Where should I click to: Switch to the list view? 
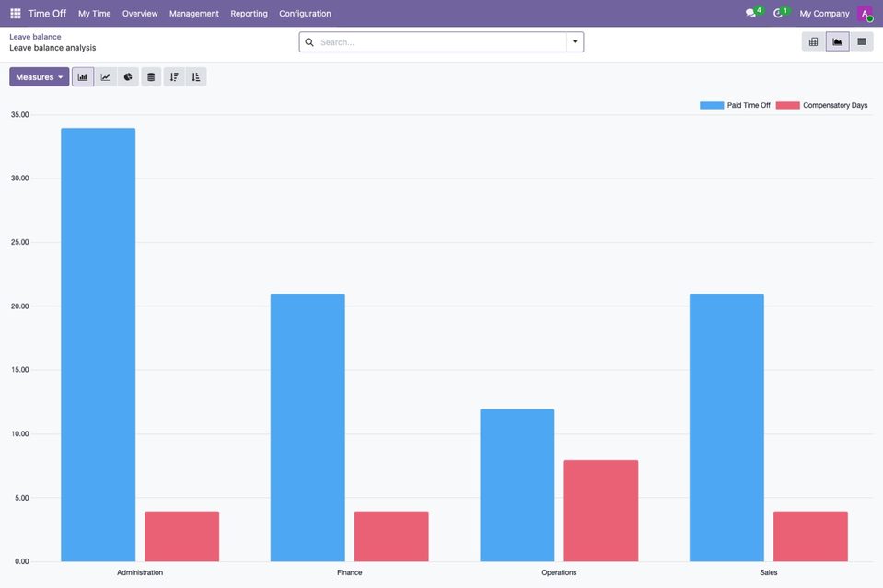click(862, 41)
